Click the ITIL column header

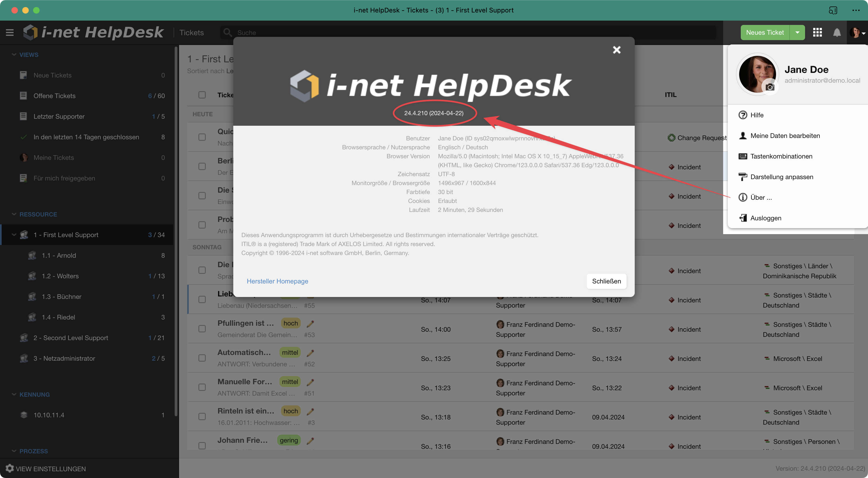[x=671, y=95]
